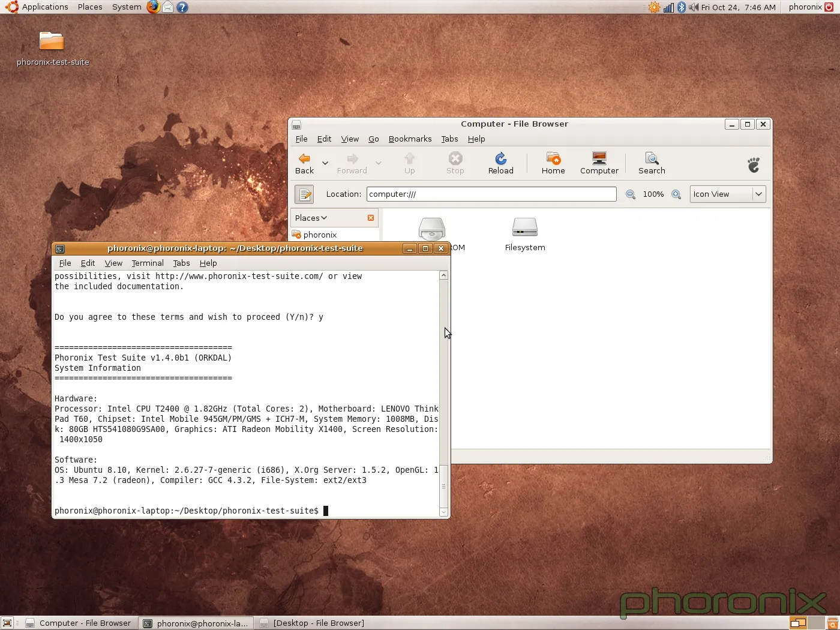Launch Firefox from top panel
This screenshot has width=840, height=630.
point(154,7)
